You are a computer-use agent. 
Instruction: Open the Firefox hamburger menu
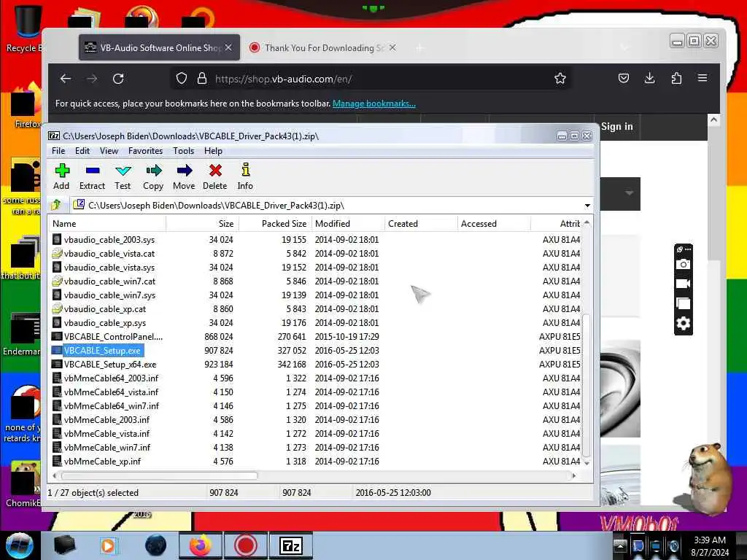coord(703,78)
